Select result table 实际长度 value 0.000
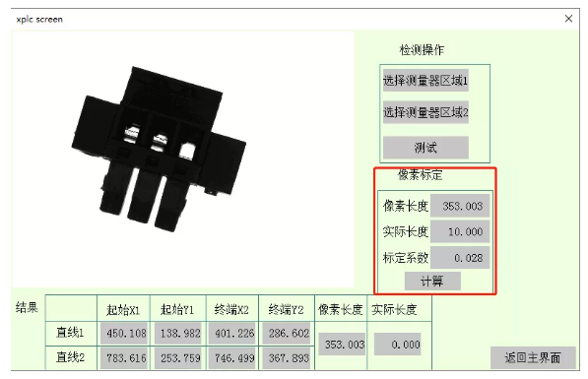Image resolution: width=588 pixels, height=379 pixels. coord(398,345)
